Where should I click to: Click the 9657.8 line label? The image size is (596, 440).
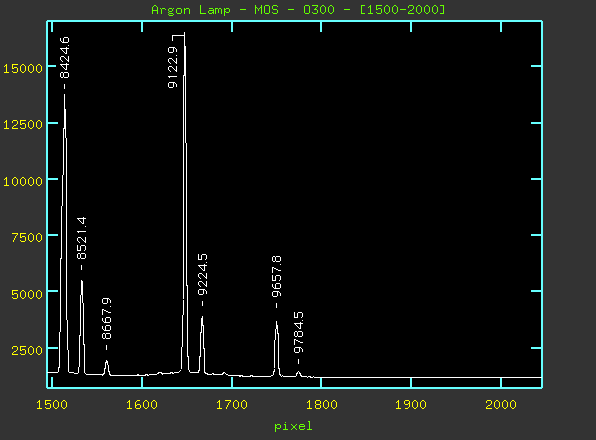coord(277,277)
